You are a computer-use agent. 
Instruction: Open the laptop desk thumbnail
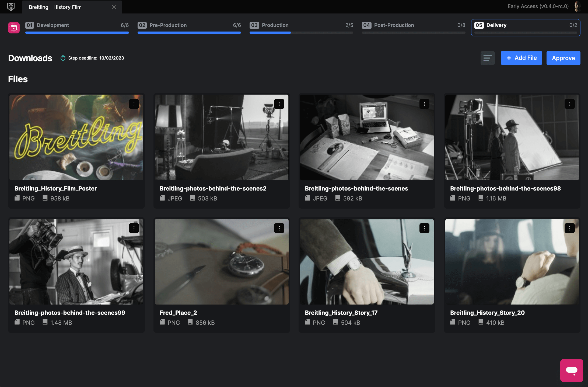pos(367,137)
